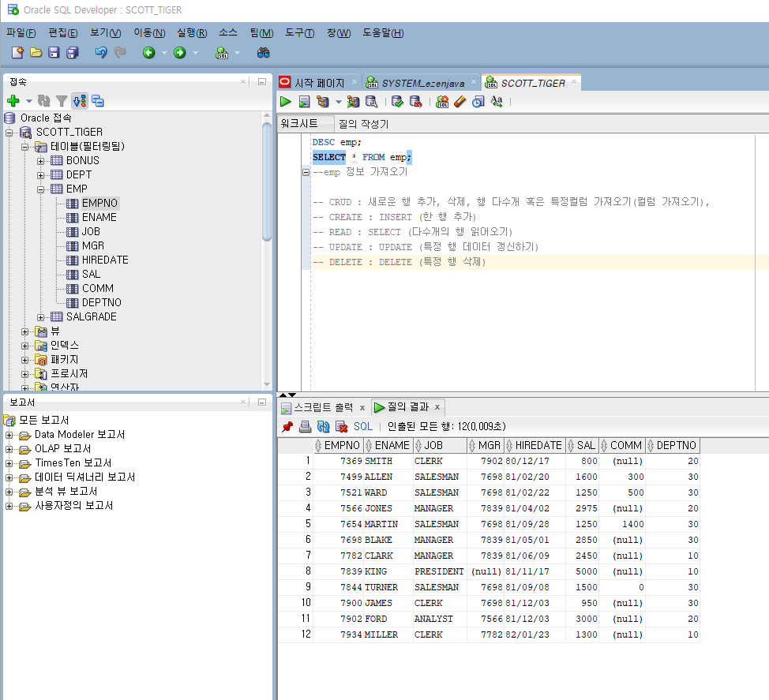
Task: Collapse the comment block fold marker
Action: coord(306,172)
